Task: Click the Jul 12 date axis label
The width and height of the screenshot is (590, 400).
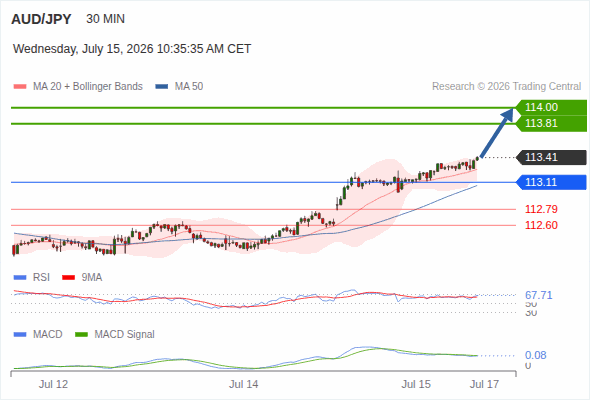Action: click(53, 384)
